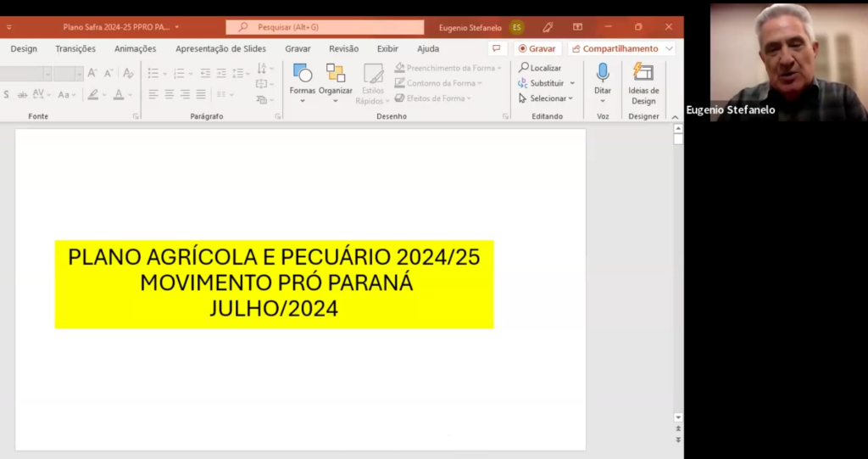Open Ideias de Design pane
Image resolution: width=868 pixels, height=459 pixels.
click(x=643, y=83)
